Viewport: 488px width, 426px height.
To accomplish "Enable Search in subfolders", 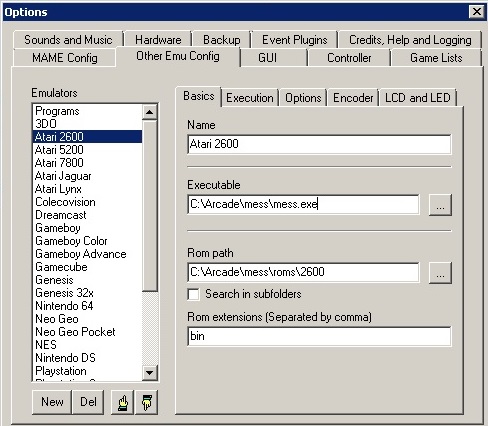I will click(194, 294).
